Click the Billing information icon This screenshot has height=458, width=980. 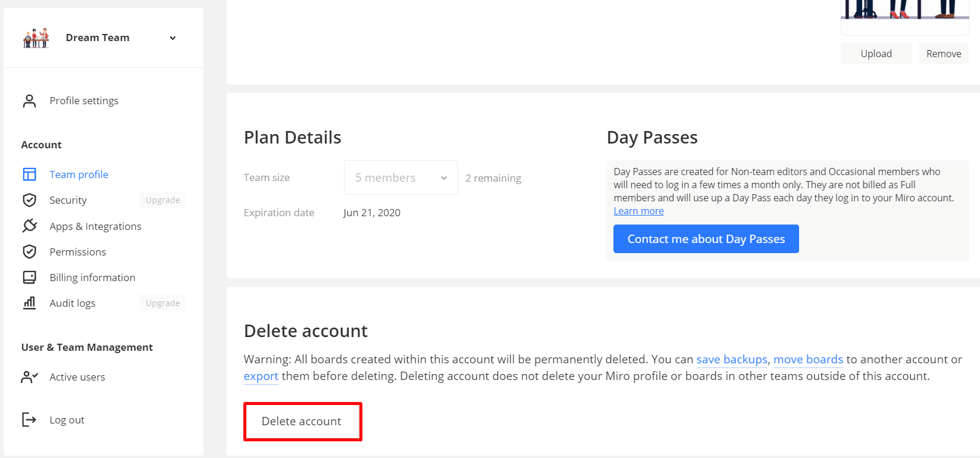[29, 278]
